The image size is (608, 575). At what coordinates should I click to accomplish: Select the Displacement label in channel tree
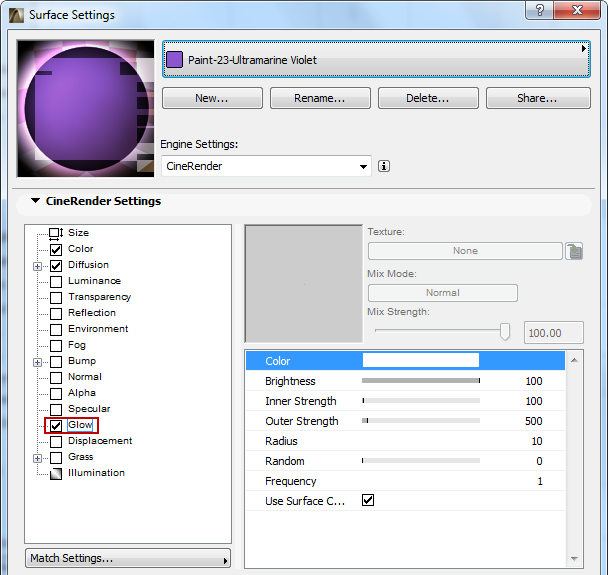tap(100, 441)
